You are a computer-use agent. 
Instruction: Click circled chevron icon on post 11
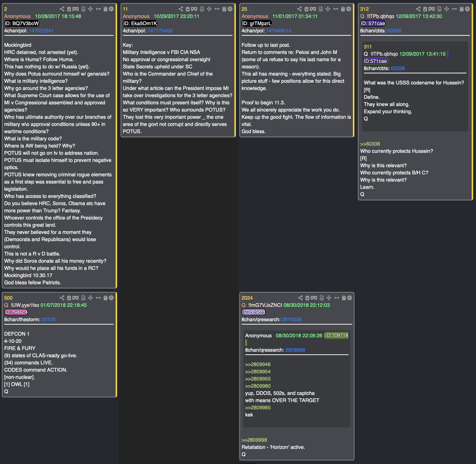230,9
